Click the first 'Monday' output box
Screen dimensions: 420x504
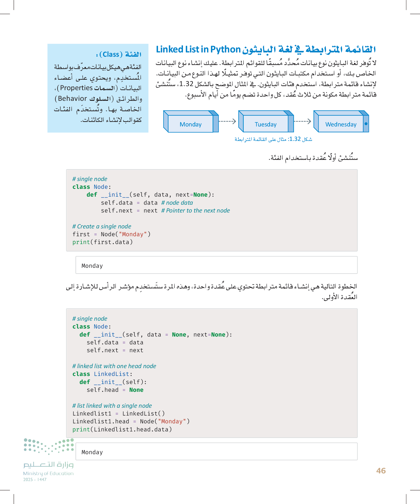click(216, 265)
